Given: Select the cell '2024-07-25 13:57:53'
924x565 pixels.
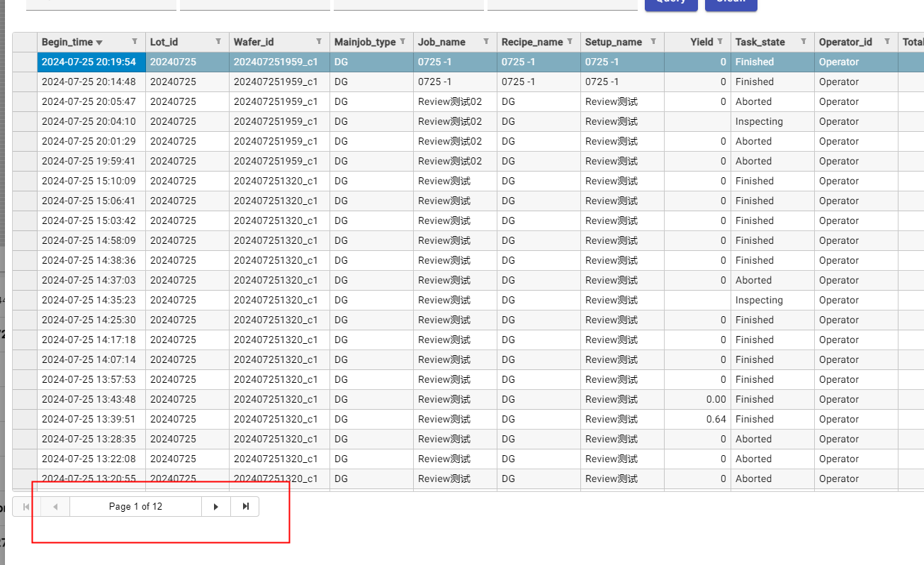Looking at the screenshot, I should click(91, 379).
